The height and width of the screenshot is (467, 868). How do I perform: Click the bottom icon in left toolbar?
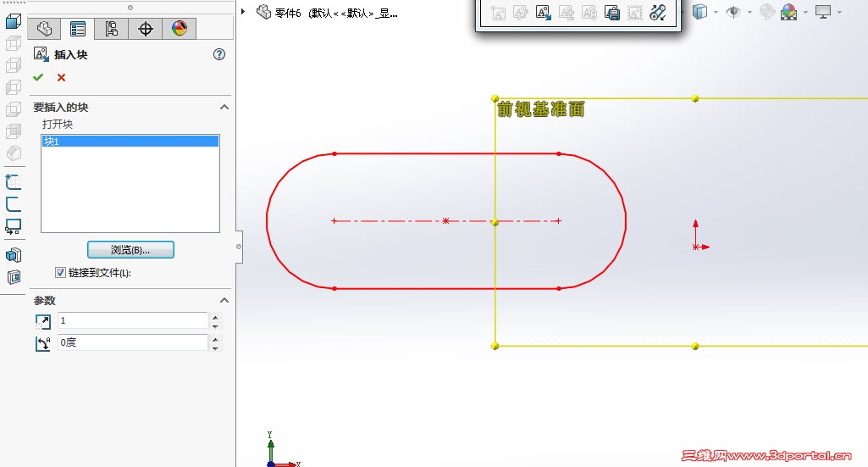pyautogui.click(x=14, y=277)
